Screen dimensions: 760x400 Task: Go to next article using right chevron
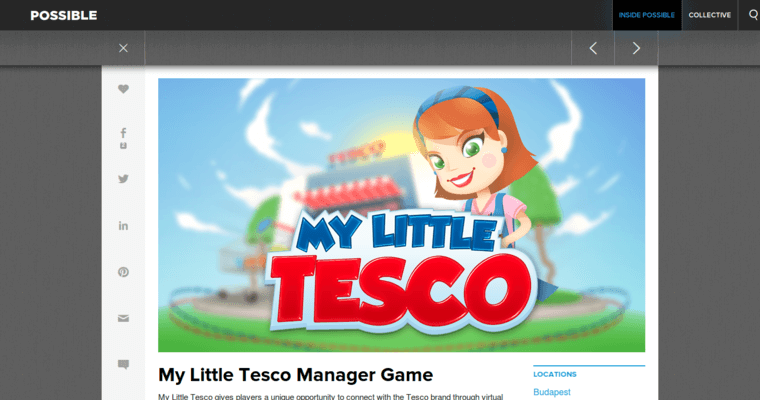tap(636, 48)
